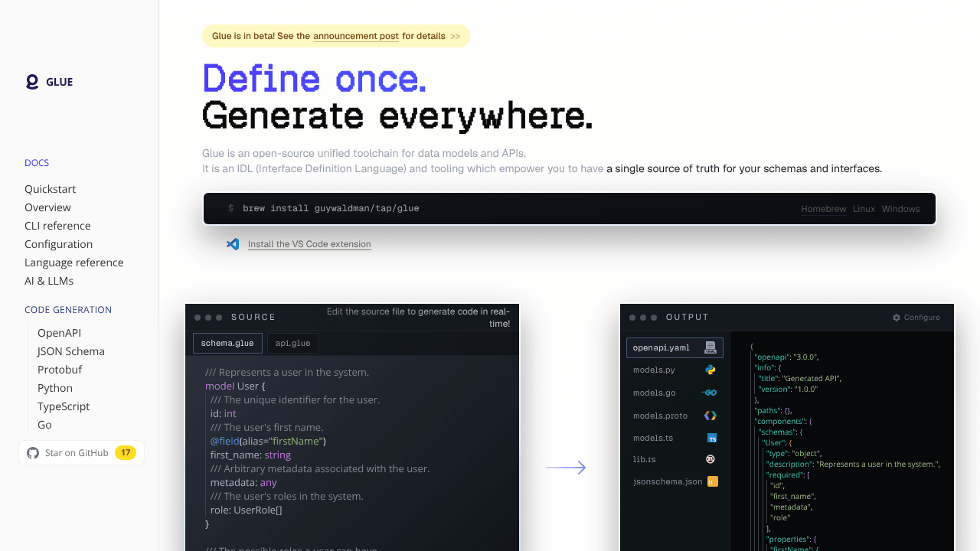Select the Linux install option
The width and height of the screenshot is (980, 551).
point(864,209)
